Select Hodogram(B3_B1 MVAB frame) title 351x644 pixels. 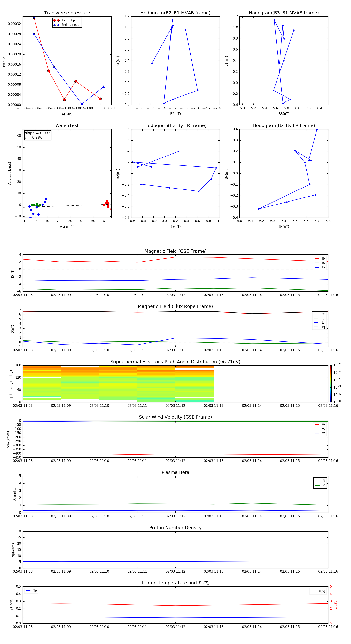tap(284, 13)
